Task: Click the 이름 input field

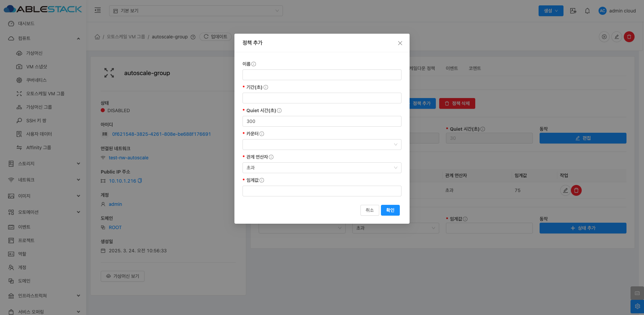Action: pos(322,75)
